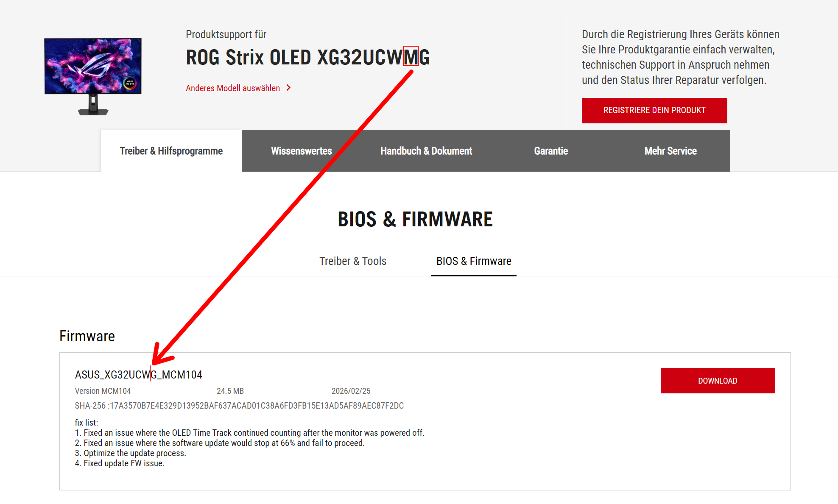Select the Treiber & Hilfsprogramme tab
The width and height of the screenshot is (838, 504).
[171, 151]
